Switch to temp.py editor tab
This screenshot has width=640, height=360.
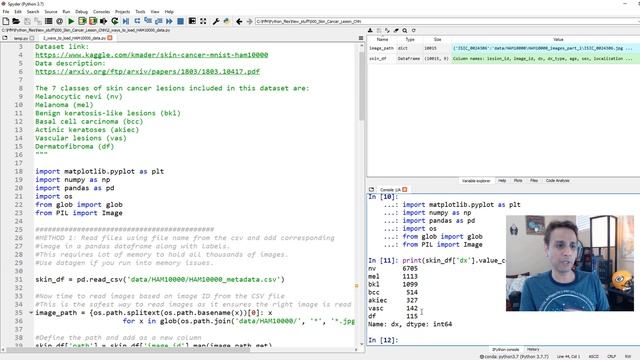21,38
